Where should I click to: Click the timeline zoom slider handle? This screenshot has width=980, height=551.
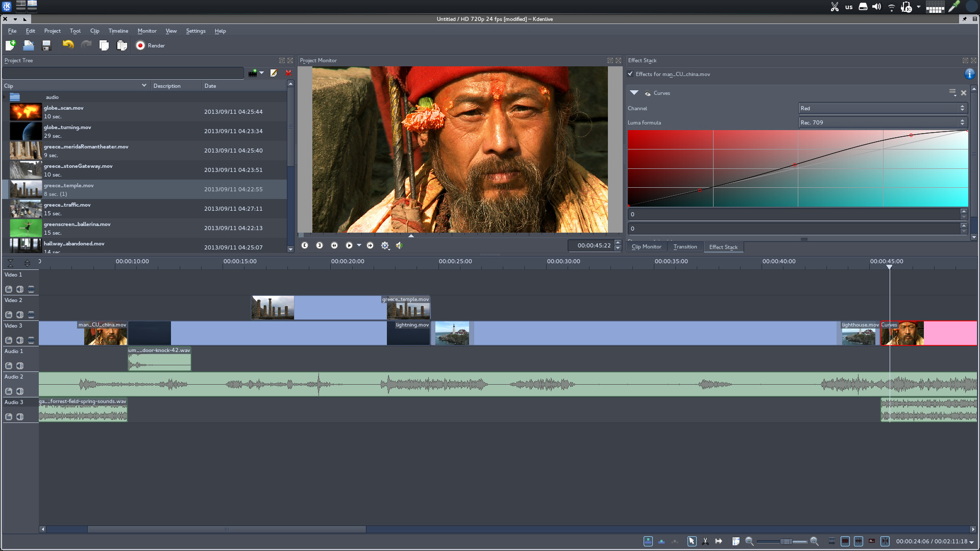coord(786,541)
